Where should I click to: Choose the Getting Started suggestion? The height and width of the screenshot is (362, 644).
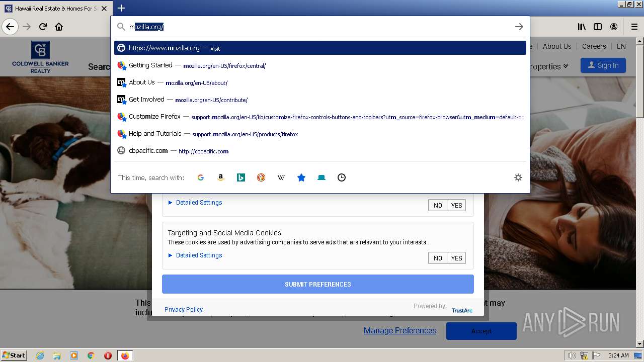[x=320, y=65]
